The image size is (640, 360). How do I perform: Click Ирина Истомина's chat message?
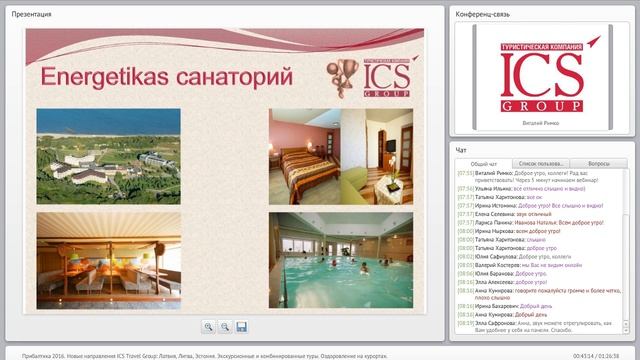pos(530,206)
